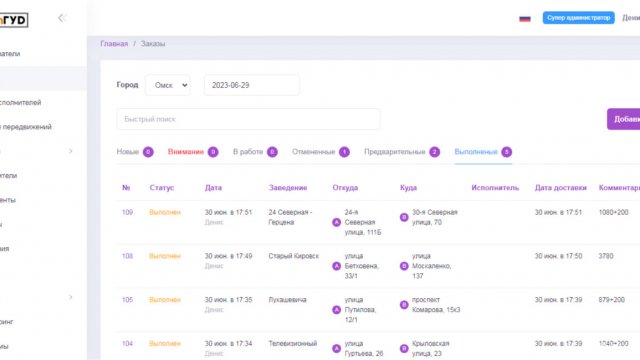Click counter badge next to Предварительные
The image size is (640, 360).
pos(435,152)
